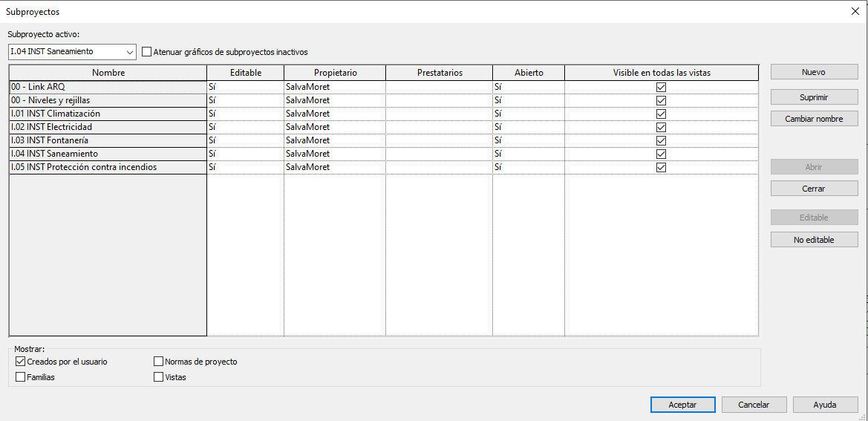Sort by the Nombre column header
Viewport: 868px width, 421px height.
point(108,73)
